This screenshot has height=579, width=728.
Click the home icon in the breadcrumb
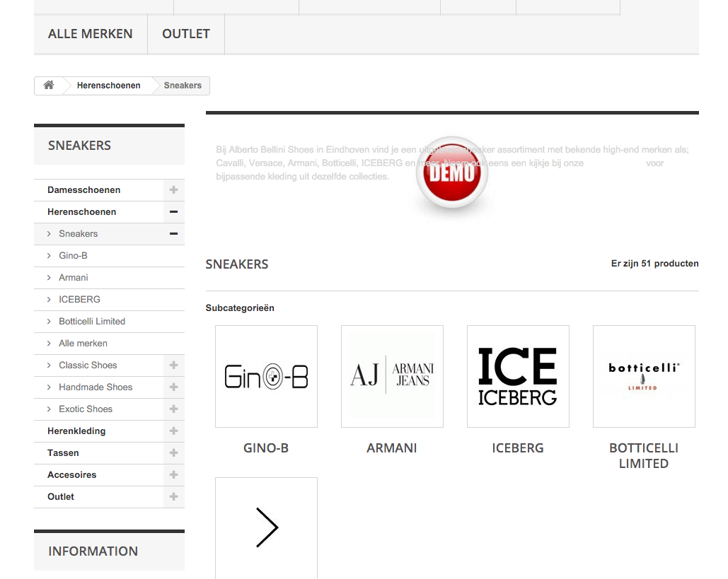(x=49, y=85)
